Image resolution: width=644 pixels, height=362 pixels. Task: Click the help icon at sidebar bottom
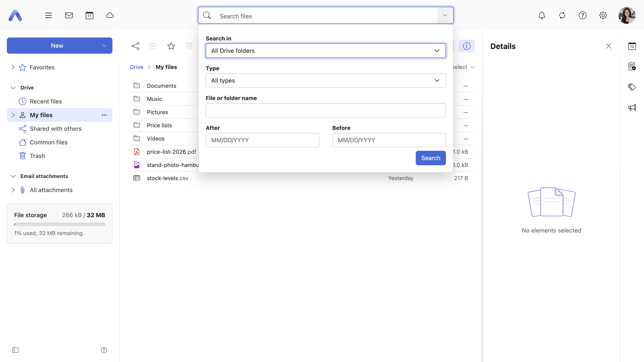(x=104, y=350)
